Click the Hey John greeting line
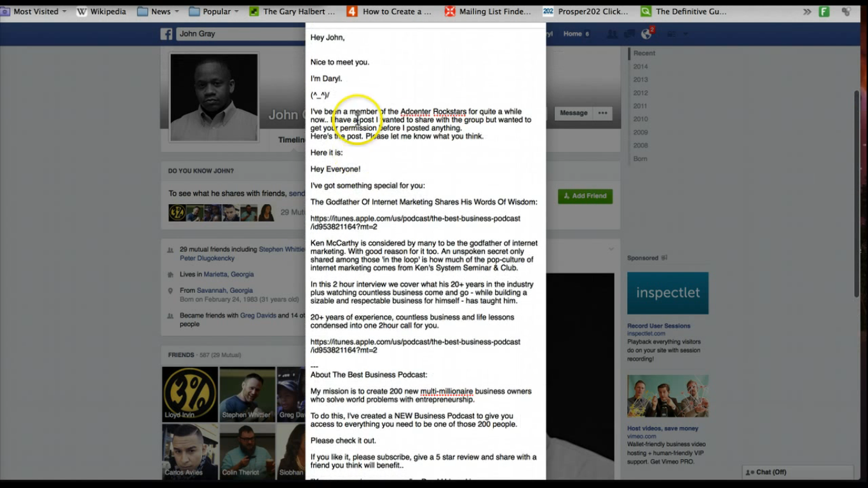Image resolution: width=868 pixels, height=488 pixels. (328, 37)
